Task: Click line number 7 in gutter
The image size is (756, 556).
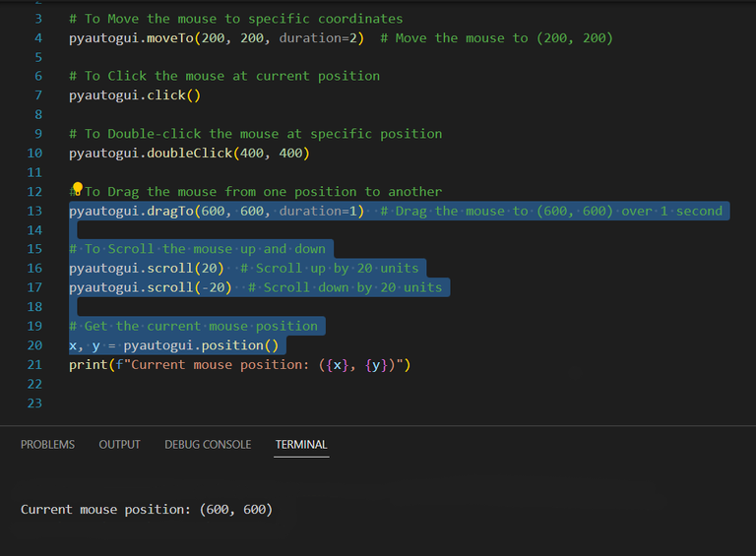Action: [38, 95]
